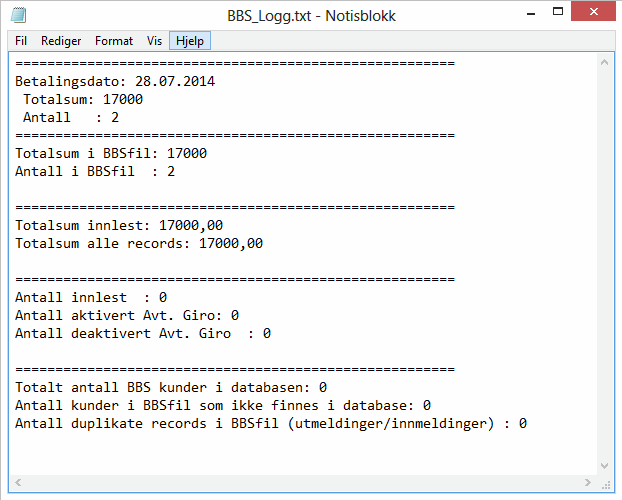
Task: Click the horizontal scrollbar left arrow
Action: click(17, 484)
